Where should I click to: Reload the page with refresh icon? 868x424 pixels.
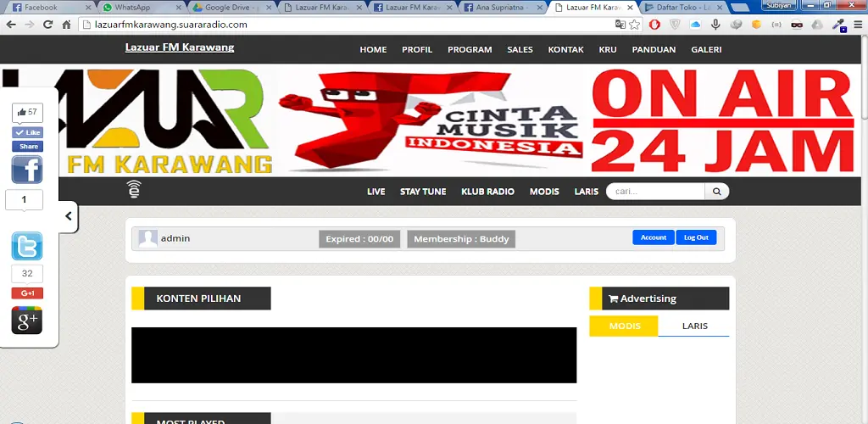point(47,25)
